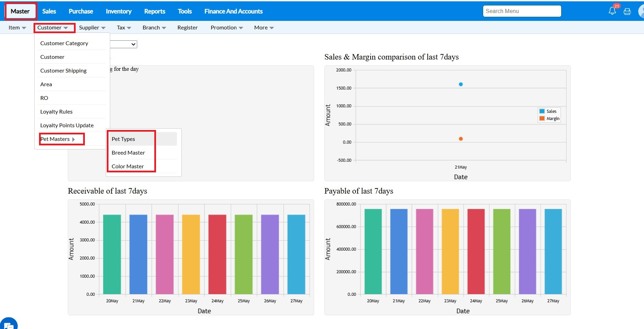This screenshot has height=329, width=644.
Task: Toggle the Sales legend color box
Action: 542,111
